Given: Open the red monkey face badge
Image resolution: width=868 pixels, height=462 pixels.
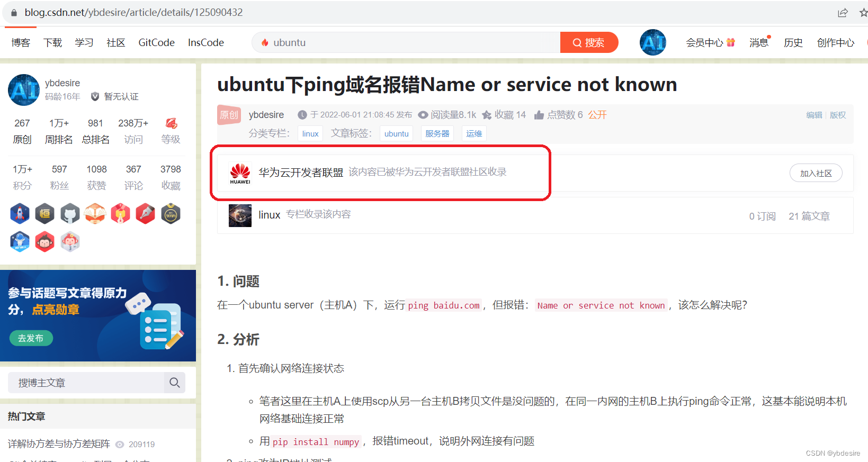Looking at the screenshot, I should (x=45, y=242).
